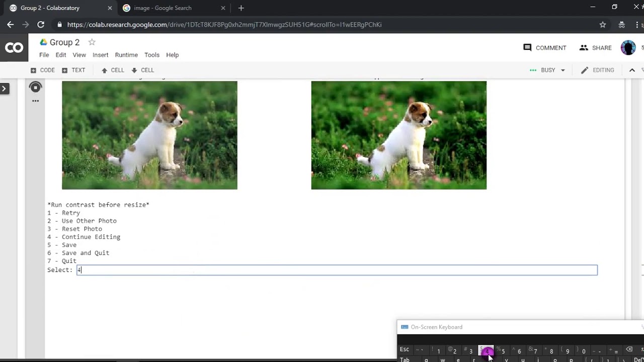The height and width of the screenshot is (362, 644).
Task: Add a new TEXT cell
Action: tap(73, 70)
